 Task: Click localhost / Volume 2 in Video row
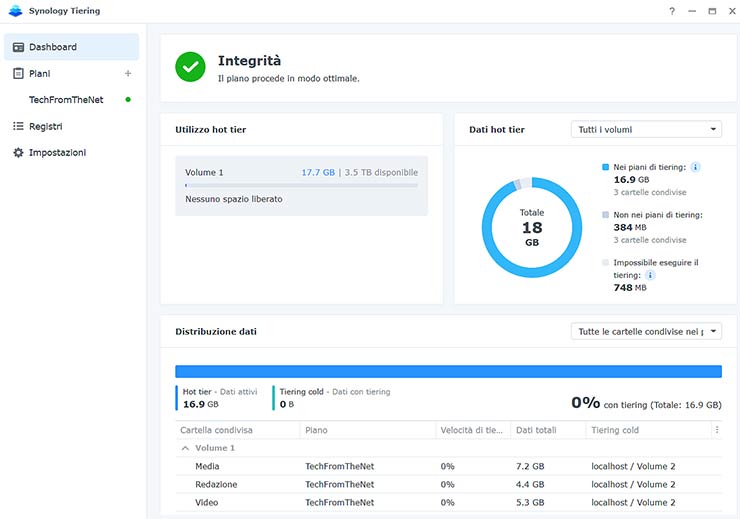[x=633, y=502]
